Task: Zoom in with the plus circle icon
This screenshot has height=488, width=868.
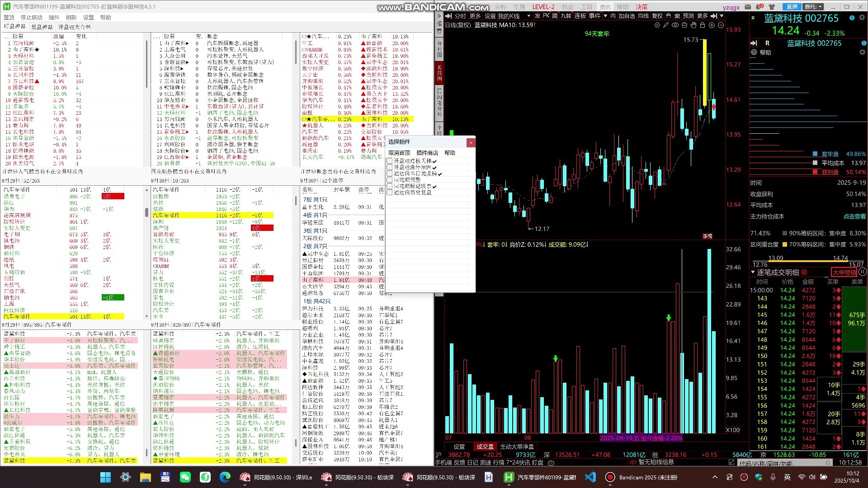Action: click(x=712, y=25)
